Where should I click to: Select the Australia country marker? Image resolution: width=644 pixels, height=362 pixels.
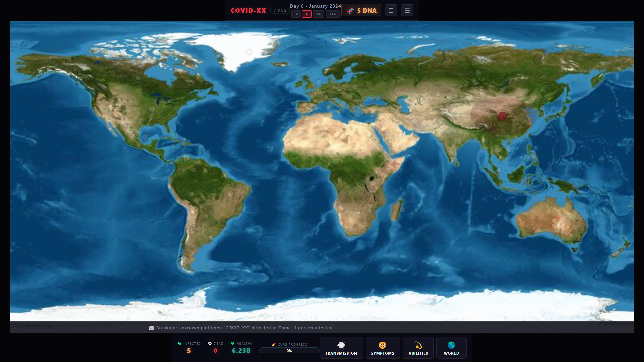(x=554, y=220)
